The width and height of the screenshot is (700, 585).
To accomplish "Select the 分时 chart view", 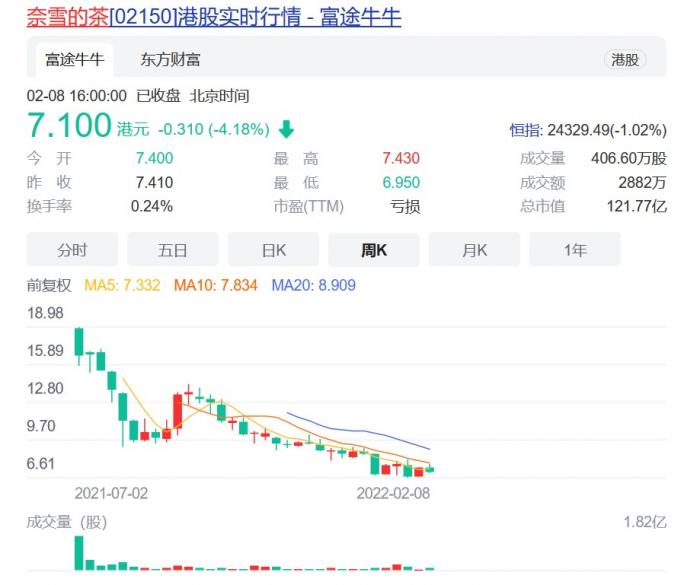I will [72, 250].
